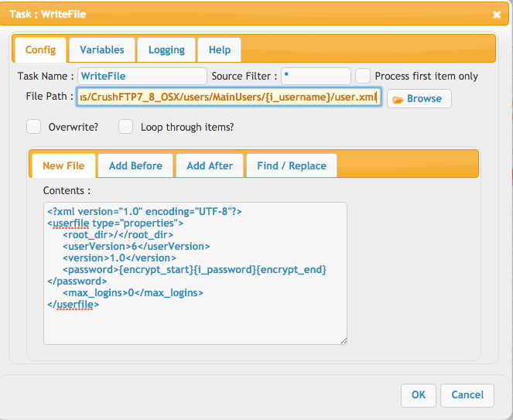Enable the Overwrite checkbox
Screen dimensions: 513x420
pyautogui.click(x=34, y=127)
